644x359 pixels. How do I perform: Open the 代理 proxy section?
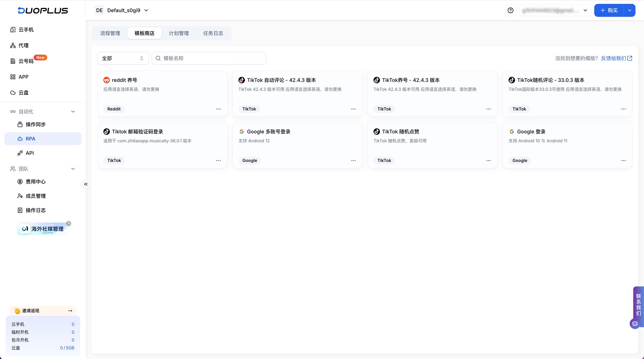tap(43, 45)
